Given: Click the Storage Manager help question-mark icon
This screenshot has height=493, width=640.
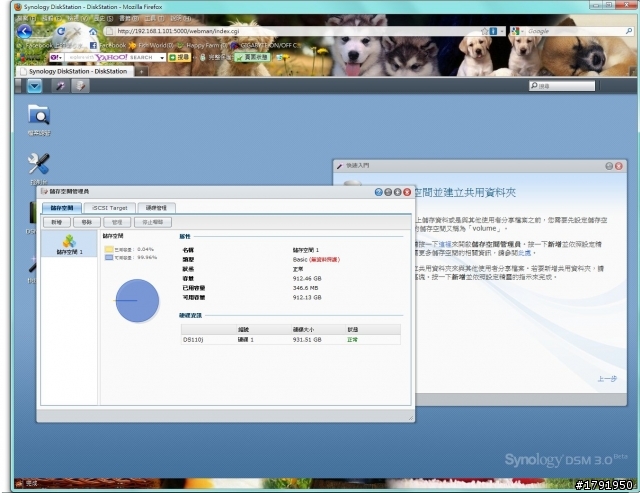Looking at the screenshot, I should tap(378, 192).
